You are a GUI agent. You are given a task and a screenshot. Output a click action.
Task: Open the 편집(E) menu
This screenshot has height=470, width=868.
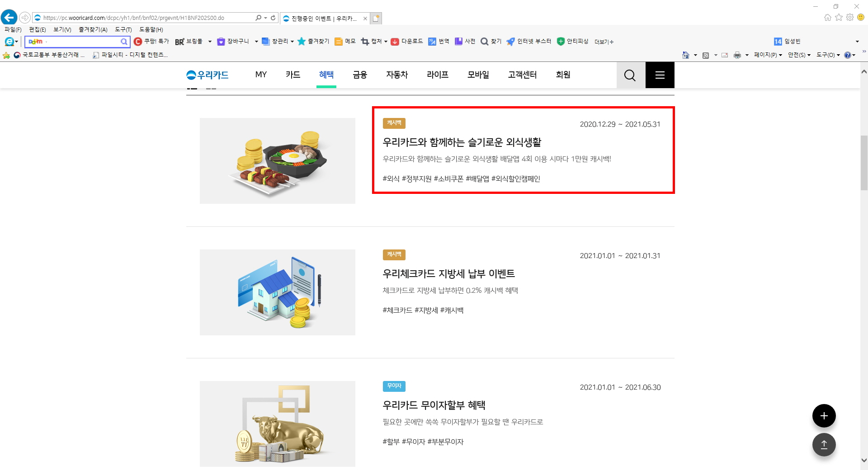(x=38, y=29)
